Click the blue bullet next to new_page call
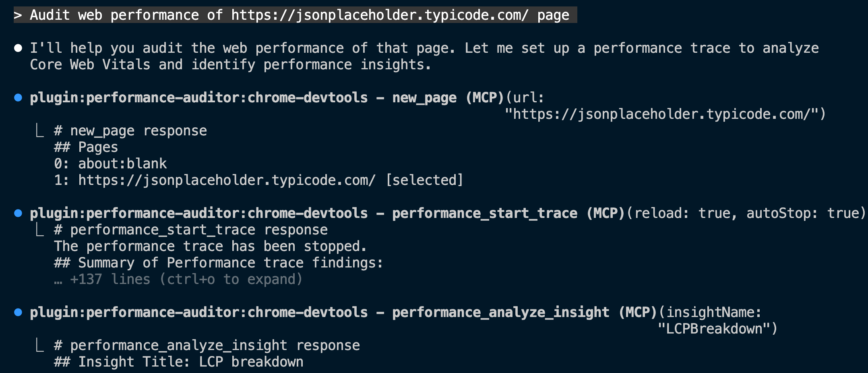This screenshot has height=373, width=868. 18,97
